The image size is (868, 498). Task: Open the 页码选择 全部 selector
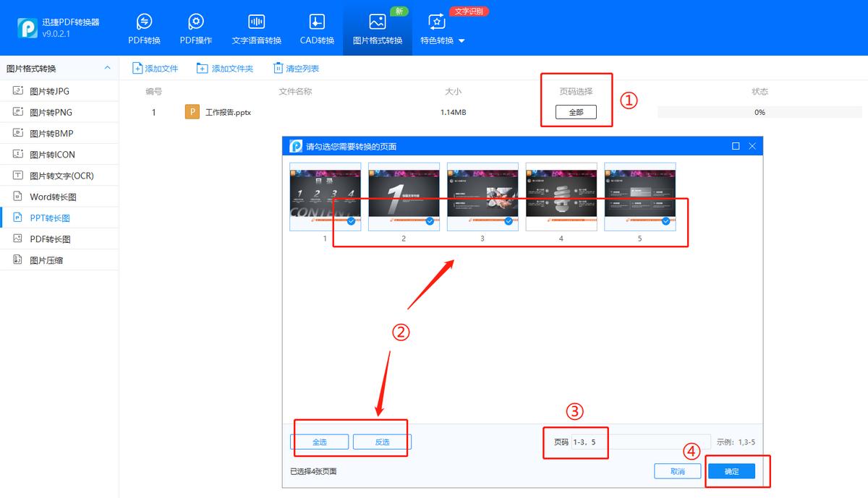point(576,112)
